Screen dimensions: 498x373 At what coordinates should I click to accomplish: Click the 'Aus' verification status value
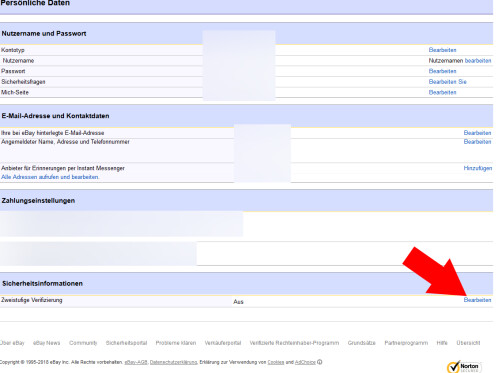point(238,302)
